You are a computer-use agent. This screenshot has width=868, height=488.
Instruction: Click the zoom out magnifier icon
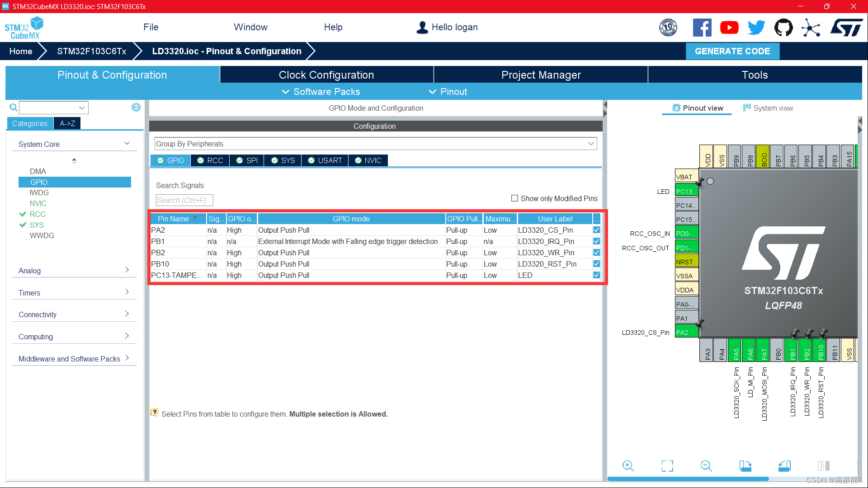tap(706, 466)
